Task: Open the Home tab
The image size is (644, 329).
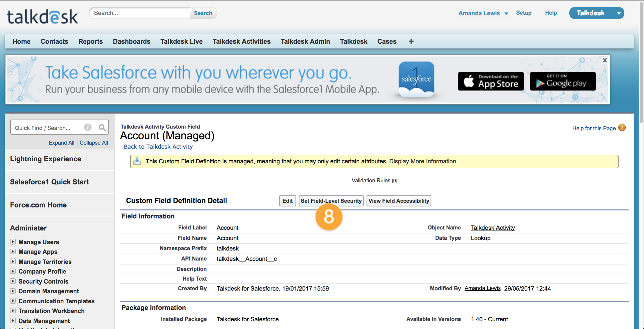Action: point(21,41)
